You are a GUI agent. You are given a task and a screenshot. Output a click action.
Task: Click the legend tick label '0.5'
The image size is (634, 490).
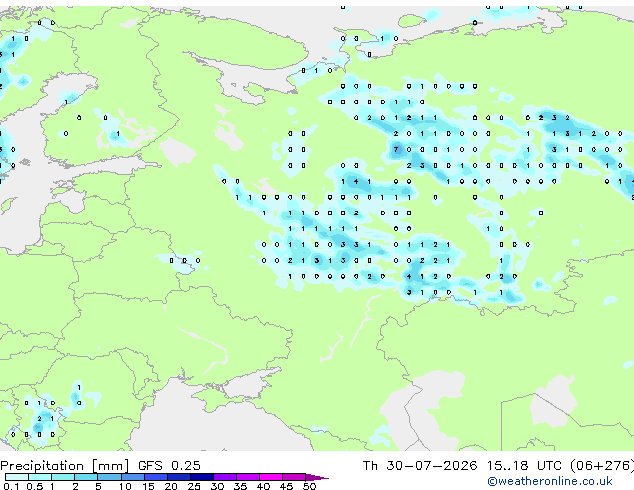click(x=34, y=486)
